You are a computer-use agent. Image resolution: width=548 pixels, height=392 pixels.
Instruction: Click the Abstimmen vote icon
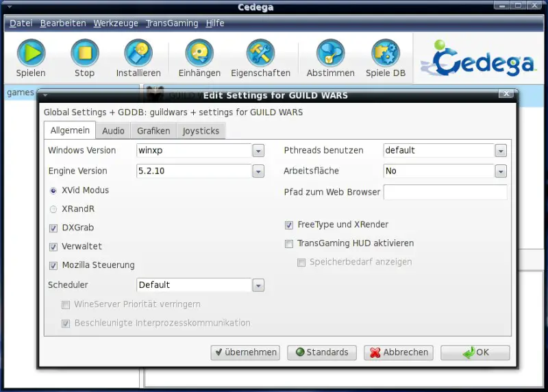coord(331,53)
